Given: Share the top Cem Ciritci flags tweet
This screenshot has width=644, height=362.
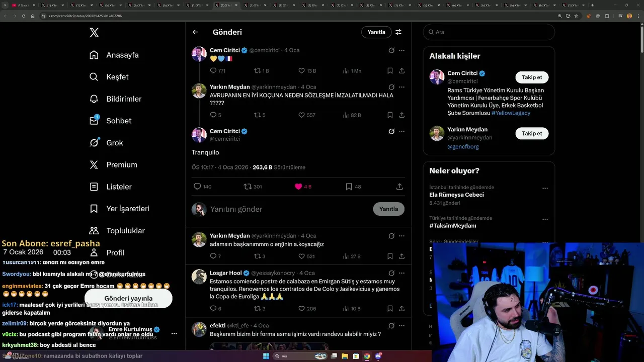Looking at the screenshot, I should pyautogui.click(x=401, y=71).
